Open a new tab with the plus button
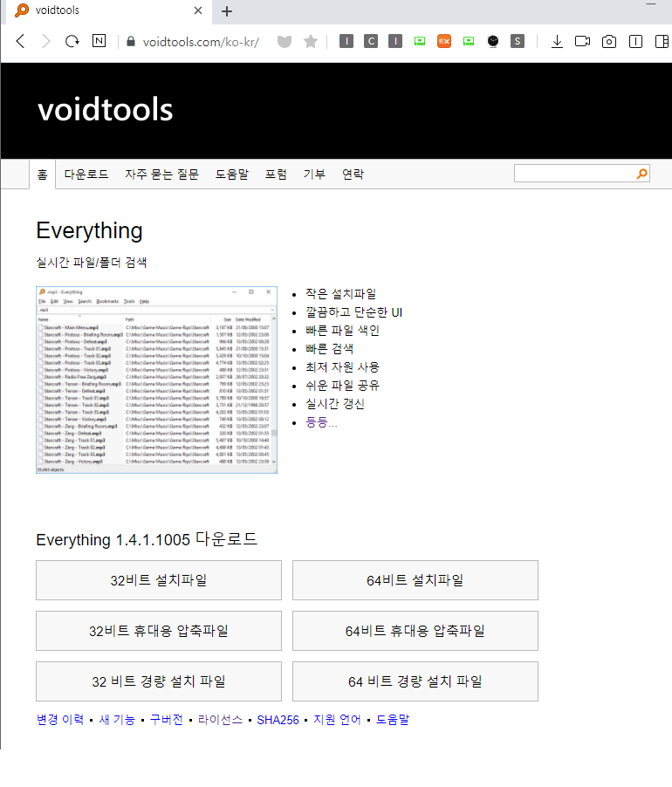Screen dimensions: 672x787 point(227,11)
